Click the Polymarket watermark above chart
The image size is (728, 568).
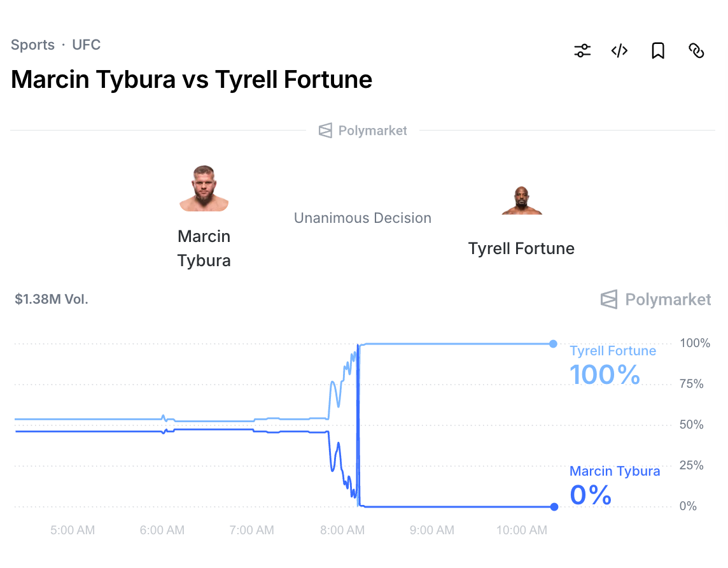656,299
